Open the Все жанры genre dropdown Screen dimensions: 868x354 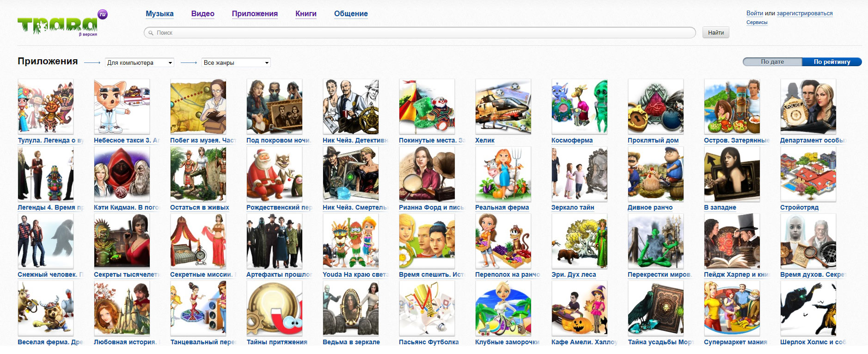pyautogui.click(x=236, y=63)
